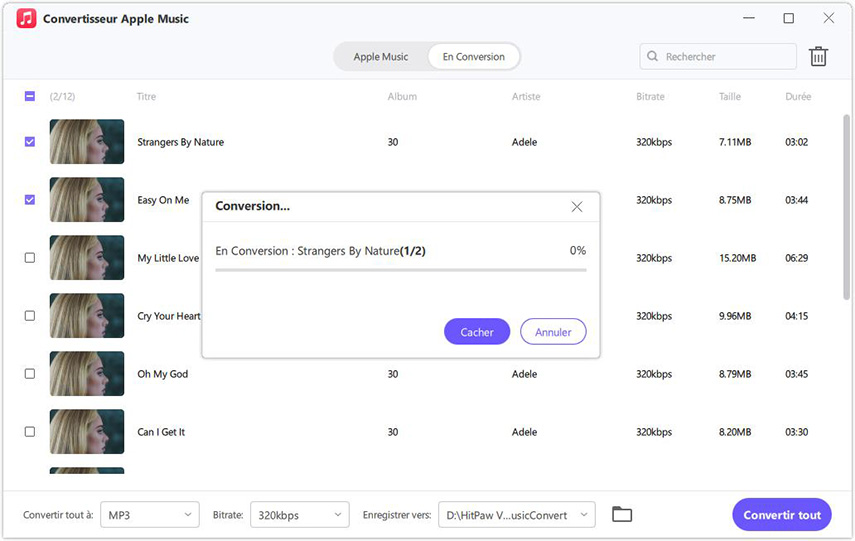
Task: Uncheck the Easy On Me checkbox
Action: tap(30, 200)
